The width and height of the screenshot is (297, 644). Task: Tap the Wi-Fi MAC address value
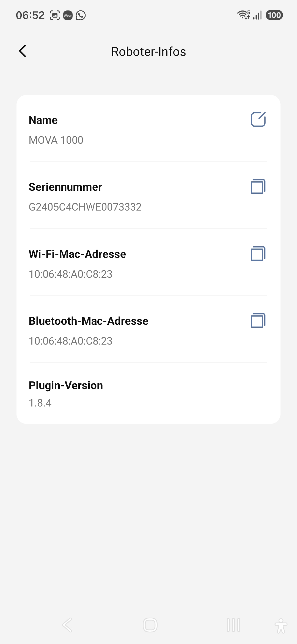click(71, 274)
